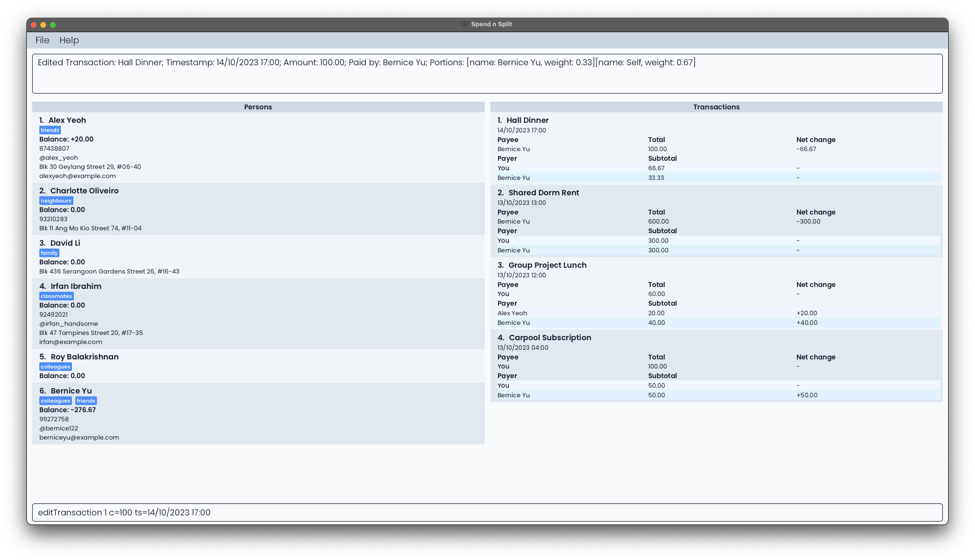Click phone number 99272758
Screen dimensions: 975x560
coord(54,419)
